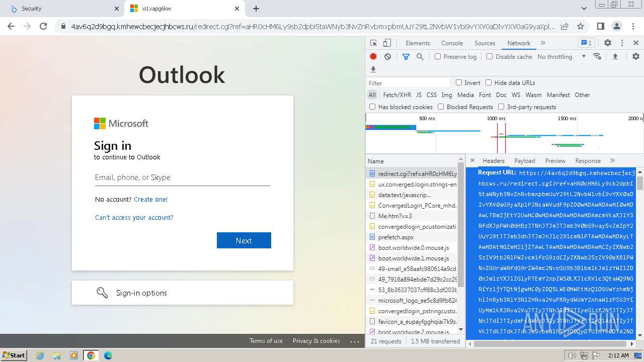
Task: Open DevTools three-dot customize menu
Action: point(622,43)
